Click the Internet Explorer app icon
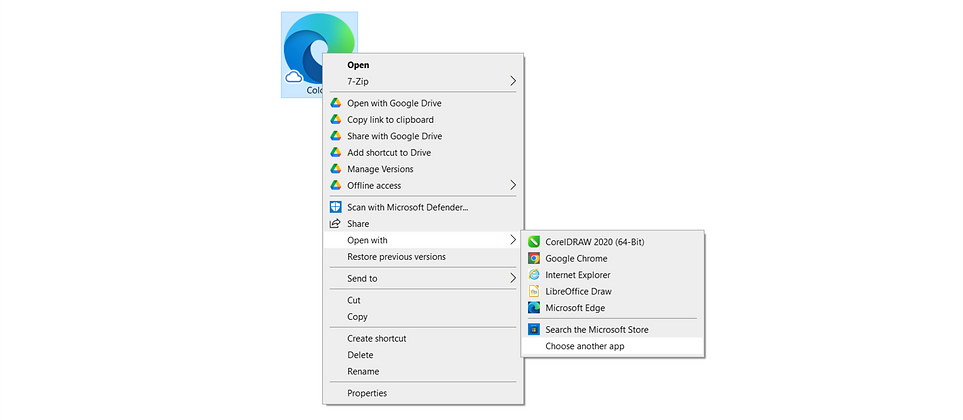The image size is (963, 420). [534, 274]
